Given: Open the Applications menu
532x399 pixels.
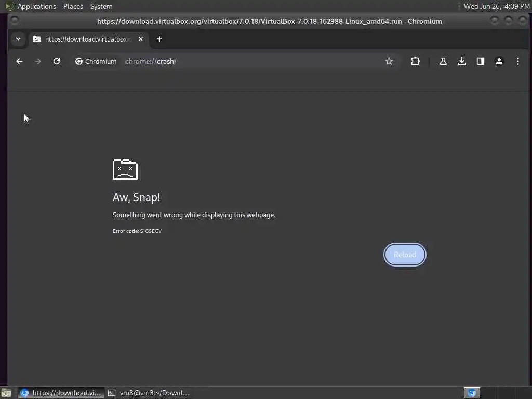Looking at the screenshot, I should coord(37,6).
